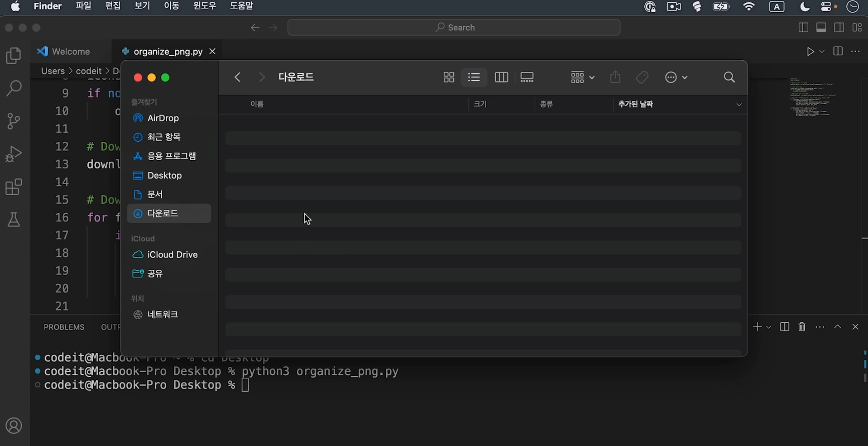Viewport: 868px width, 446px height.
Task: Select 응용 프로그램 in the Finder sidebar
Action: [x=169, y=156]
